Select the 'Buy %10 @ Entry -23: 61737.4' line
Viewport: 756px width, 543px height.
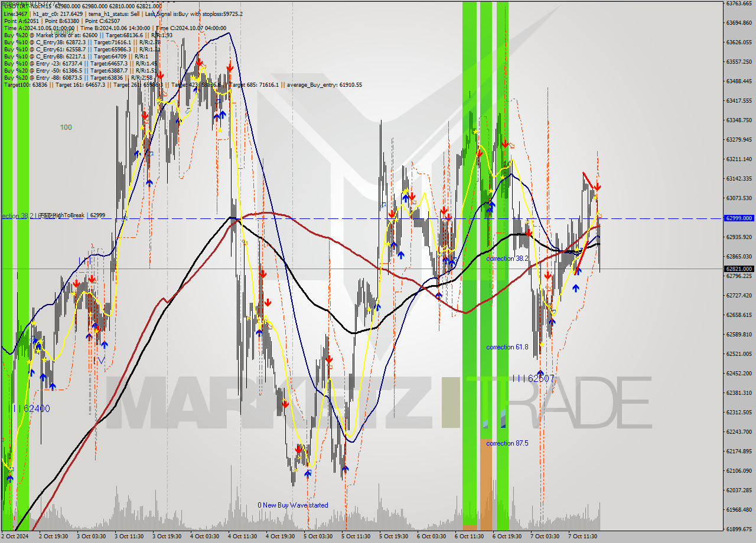[x=80, y=63]
